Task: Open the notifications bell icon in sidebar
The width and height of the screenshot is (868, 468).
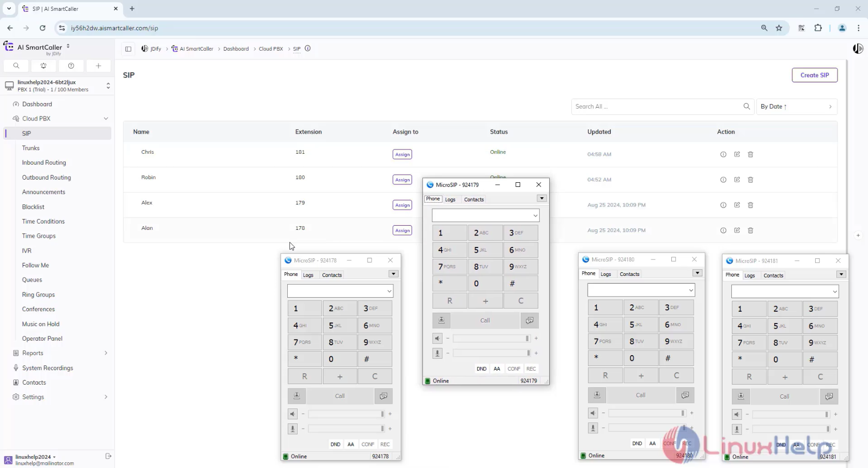Action: point(43,66)
